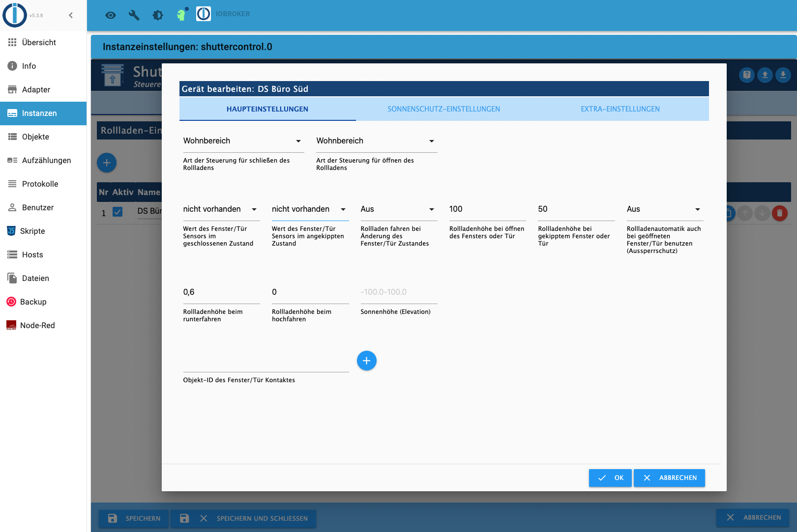Open dropdown for Steuerung für öffnen des Rollladens

pyautogui.click(x=377, y=141)
